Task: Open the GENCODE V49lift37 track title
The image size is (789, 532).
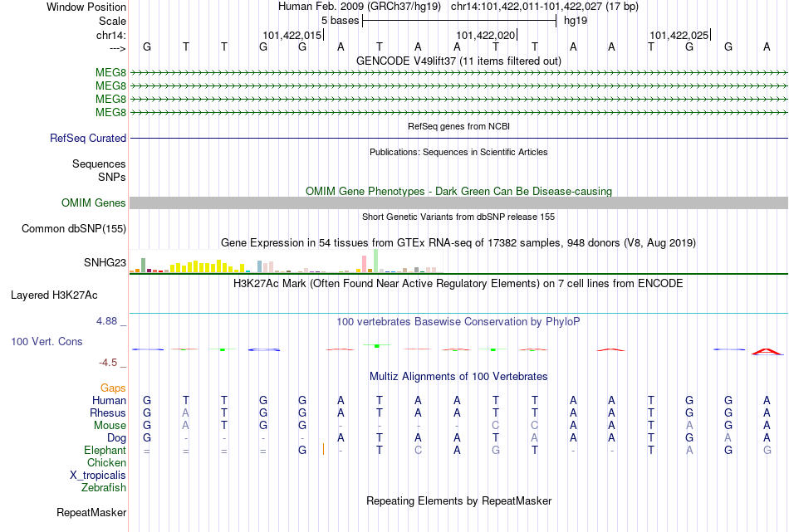Action: click(x=458, y=61)
